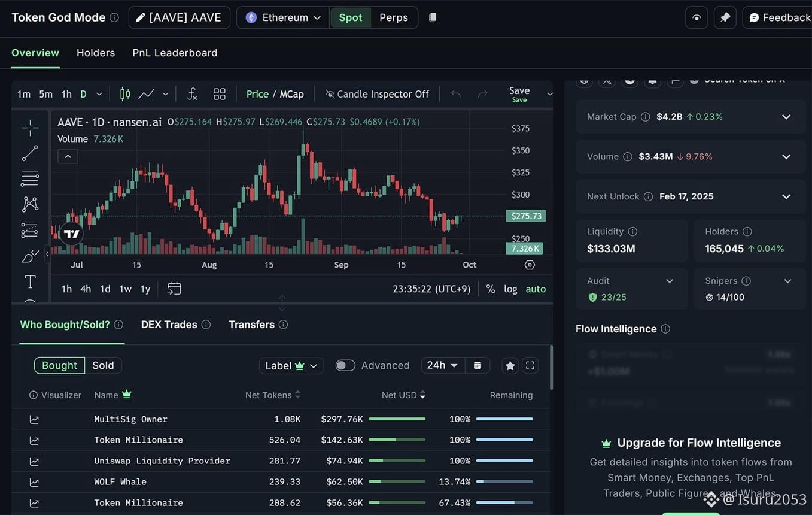Expand the Snipers section
Image resolution: width=812 pixels, height=515 pixels.
click(x=787, y=281)
